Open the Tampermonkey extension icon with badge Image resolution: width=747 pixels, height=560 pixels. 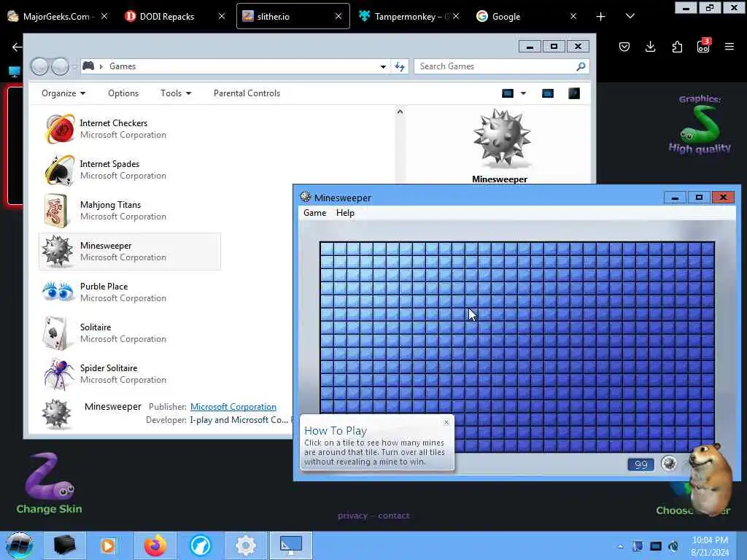coord(703,46)
